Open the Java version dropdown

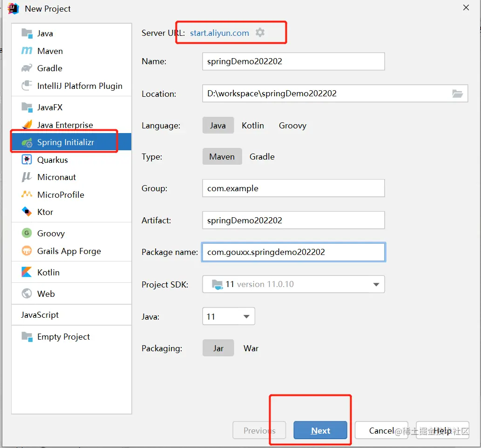(x=229, y=316)
